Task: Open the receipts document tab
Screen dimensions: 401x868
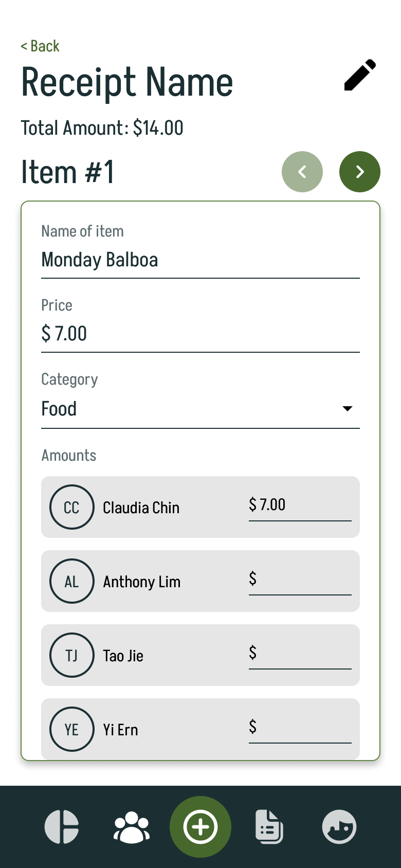Action: 269,827
